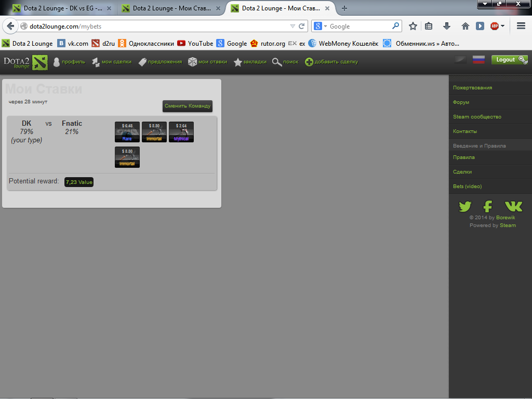Open Google bookmark in bookmarks bar
The width and height of the screenshot is (532, 399).
pyautogui.click(x=232, y=44)
